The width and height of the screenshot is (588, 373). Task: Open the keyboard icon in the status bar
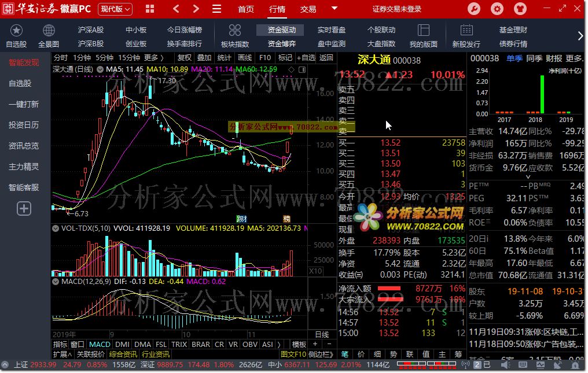tap(523, 365)
